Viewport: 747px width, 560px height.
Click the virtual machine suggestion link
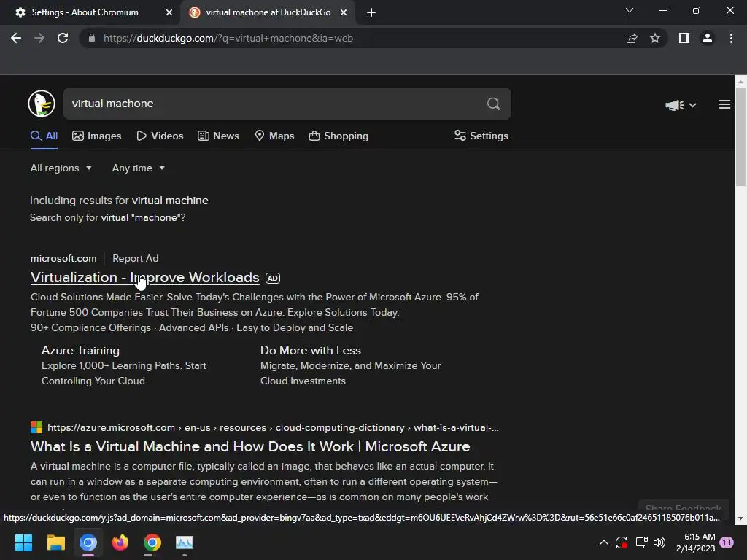[x=170, y=201]
